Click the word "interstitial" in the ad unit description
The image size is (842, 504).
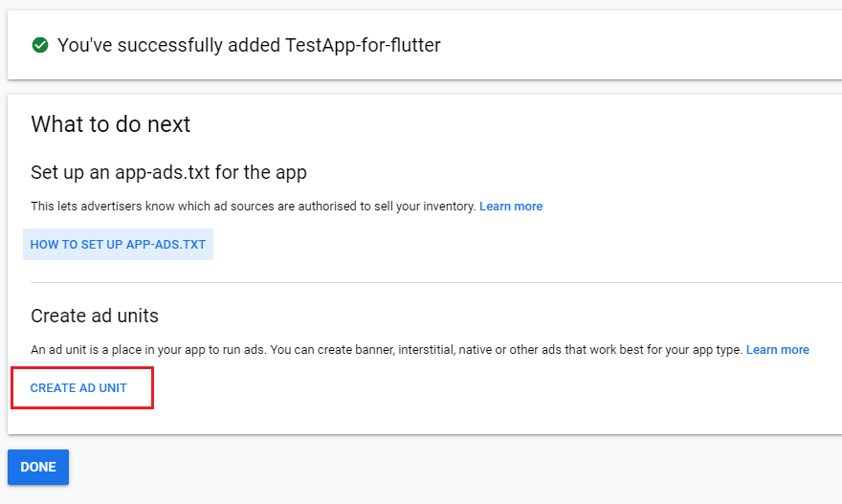[x=427, y=349]
